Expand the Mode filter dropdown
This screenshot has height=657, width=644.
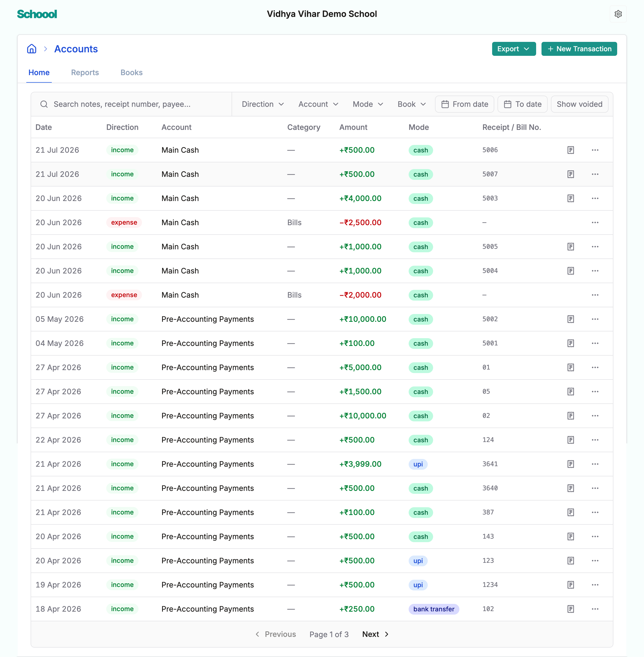click(x=368, y=104)
